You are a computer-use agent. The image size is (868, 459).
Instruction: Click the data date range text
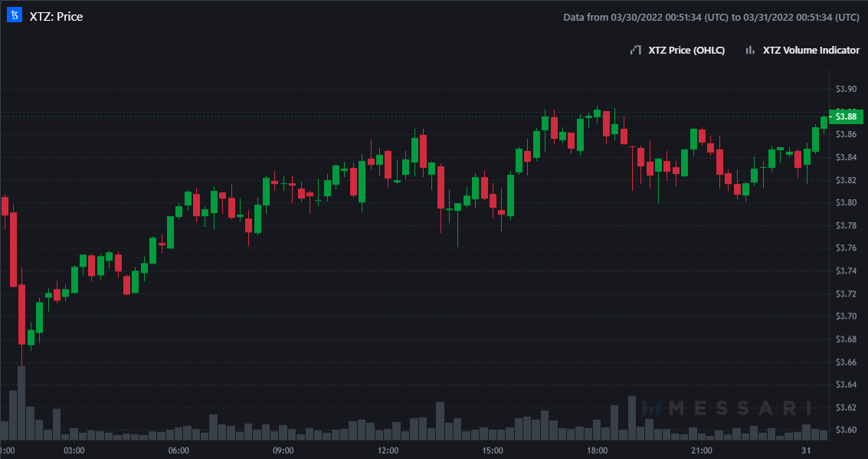click(x=710, y=17)
